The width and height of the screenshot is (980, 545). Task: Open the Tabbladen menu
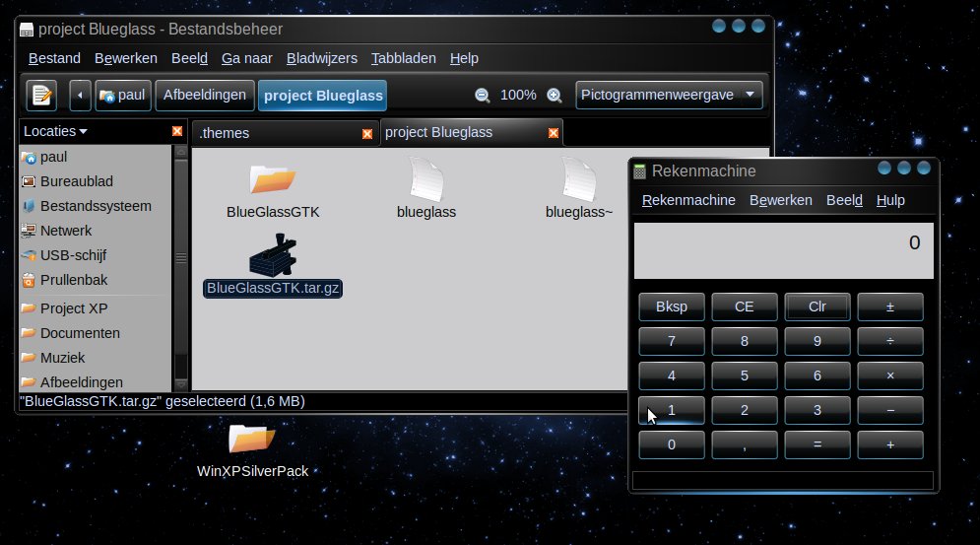pyautogui.click(x=403, y=58)
